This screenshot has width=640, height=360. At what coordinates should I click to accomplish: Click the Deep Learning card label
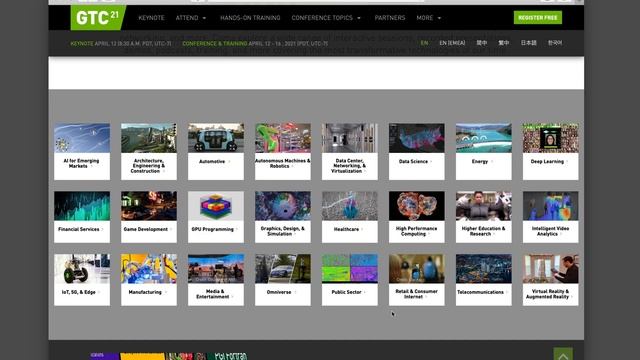[547, 162]
